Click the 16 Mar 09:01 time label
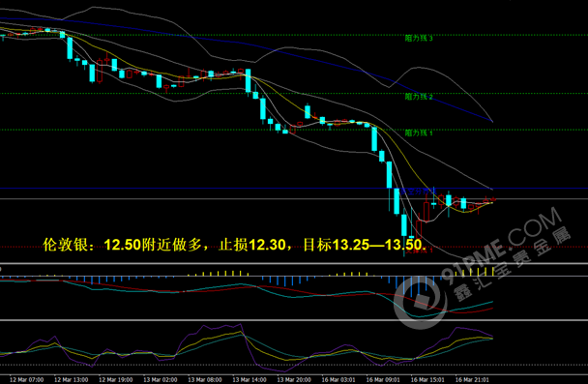 pyautogui.click(x=383, y=379)
